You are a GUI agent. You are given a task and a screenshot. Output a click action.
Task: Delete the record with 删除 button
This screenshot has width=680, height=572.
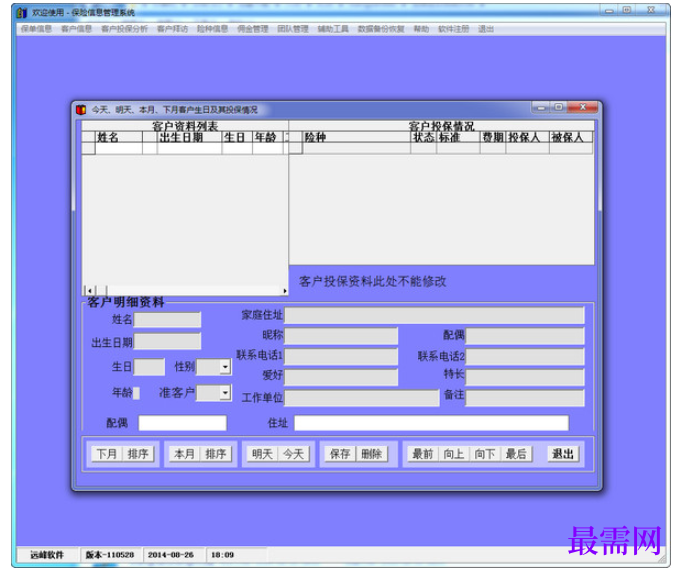pyautogui.click(x=371, y=454)
